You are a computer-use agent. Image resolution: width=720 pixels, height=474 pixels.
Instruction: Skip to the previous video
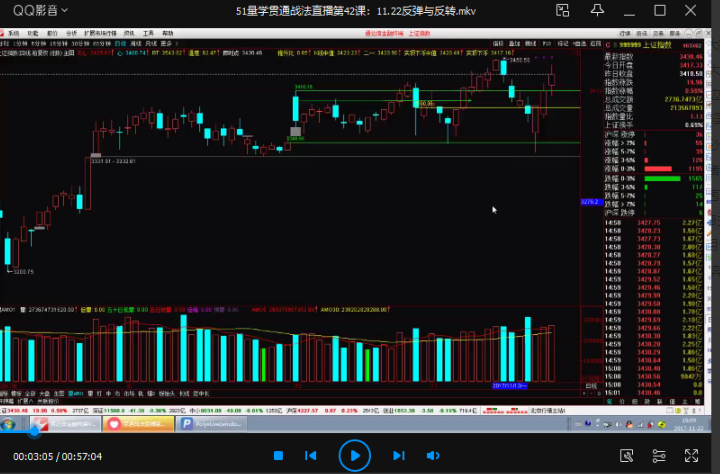(x=311, y=456)
